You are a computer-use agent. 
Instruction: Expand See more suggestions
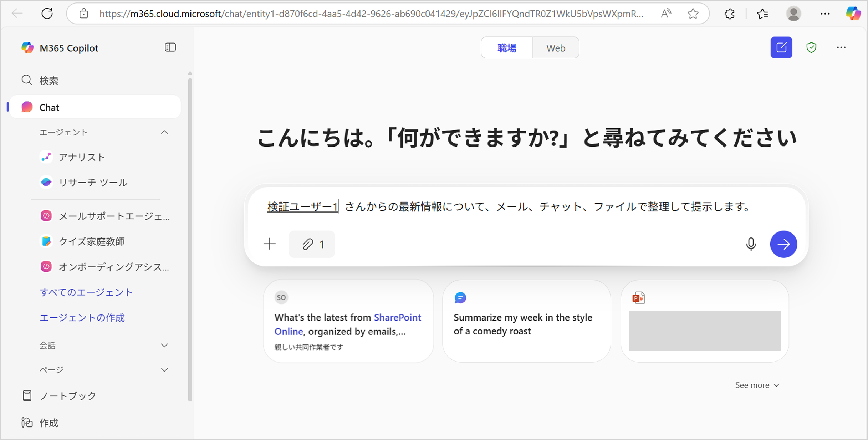tap(757, 385)
